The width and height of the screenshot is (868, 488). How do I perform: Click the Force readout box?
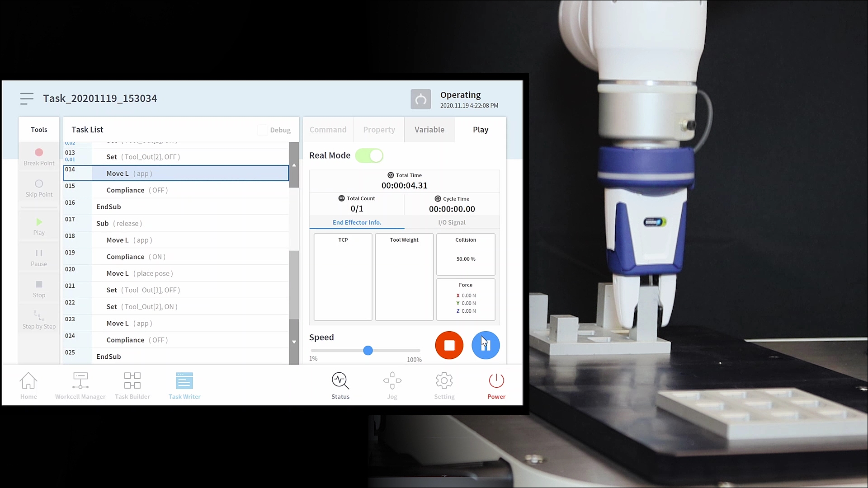[466, 300]
